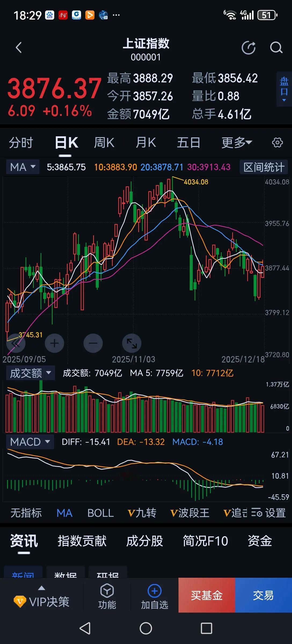Expand the 盘口 side panel
Viewport: 292px width, 644px height.
point(284,89)
